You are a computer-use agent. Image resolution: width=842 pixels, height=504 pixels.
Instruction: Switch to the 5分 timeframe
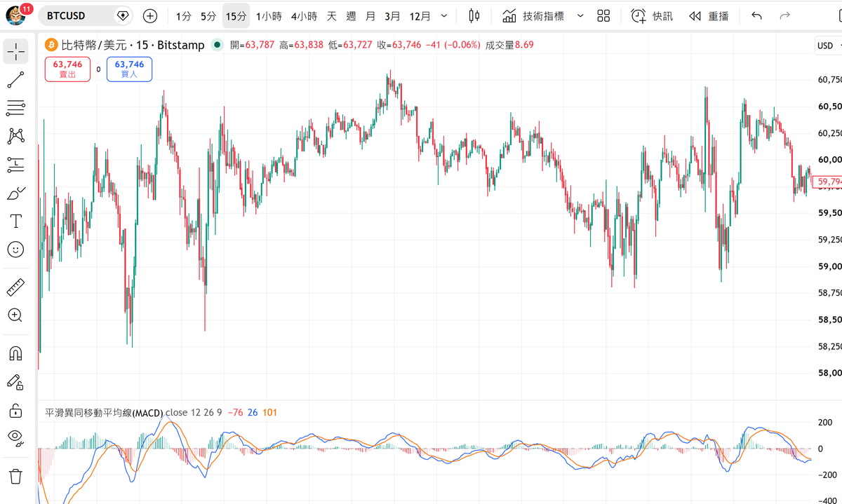point(208,15)
